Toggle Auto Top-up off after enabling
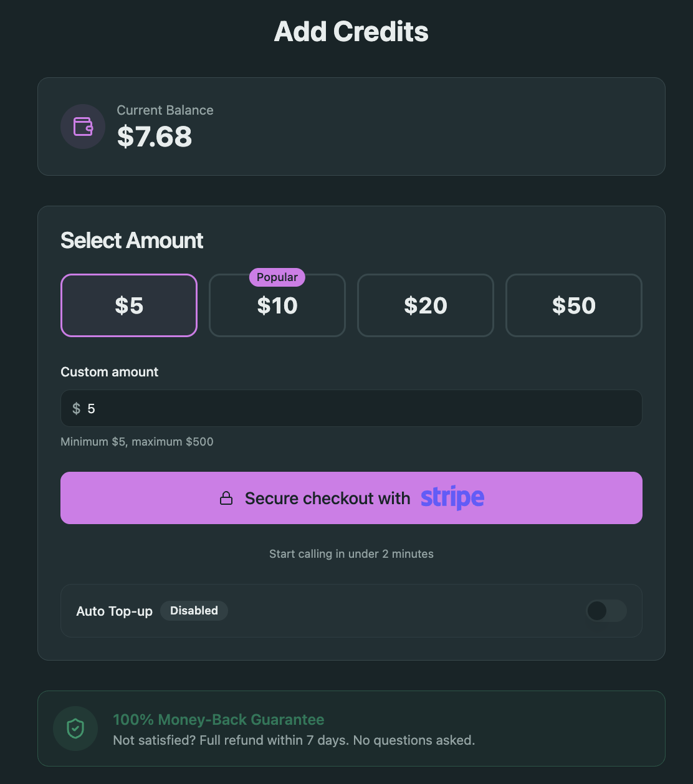Image resolution: width=693 pixels, height=784 pixels. pos(606,611)
